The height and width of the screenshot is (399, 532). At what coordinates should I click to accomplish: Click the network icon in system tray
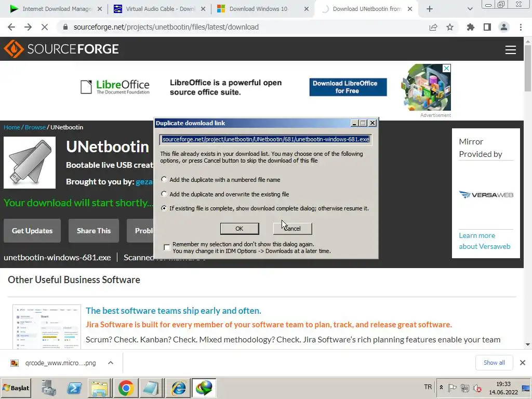[465, 388]
